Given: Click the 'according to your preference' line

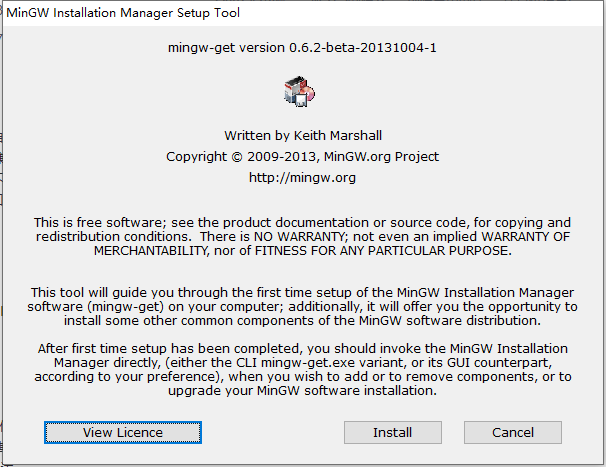Looking at the screenshot, I should tap(303, 377).
